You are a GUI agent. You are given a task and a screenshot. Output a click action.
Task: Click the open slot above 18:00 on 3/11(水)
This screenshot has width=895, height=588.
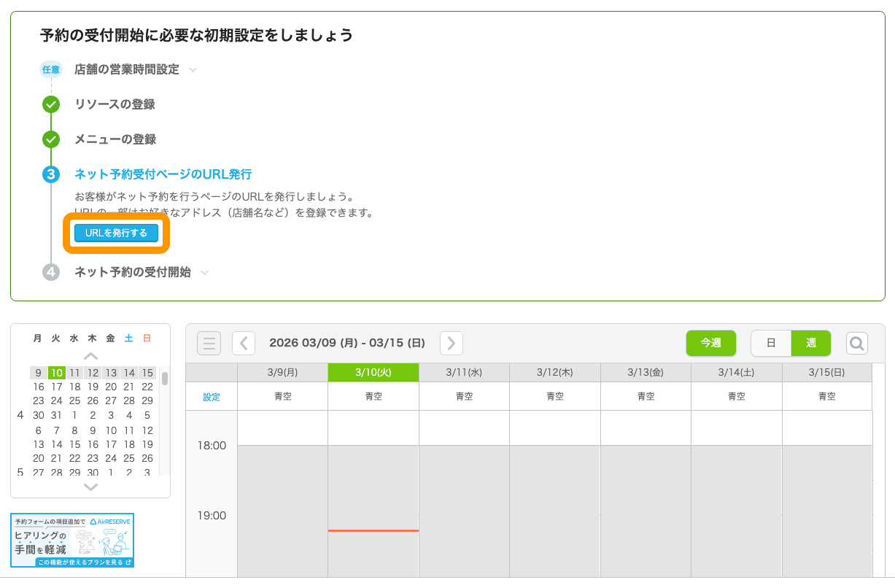coord(464,428)
